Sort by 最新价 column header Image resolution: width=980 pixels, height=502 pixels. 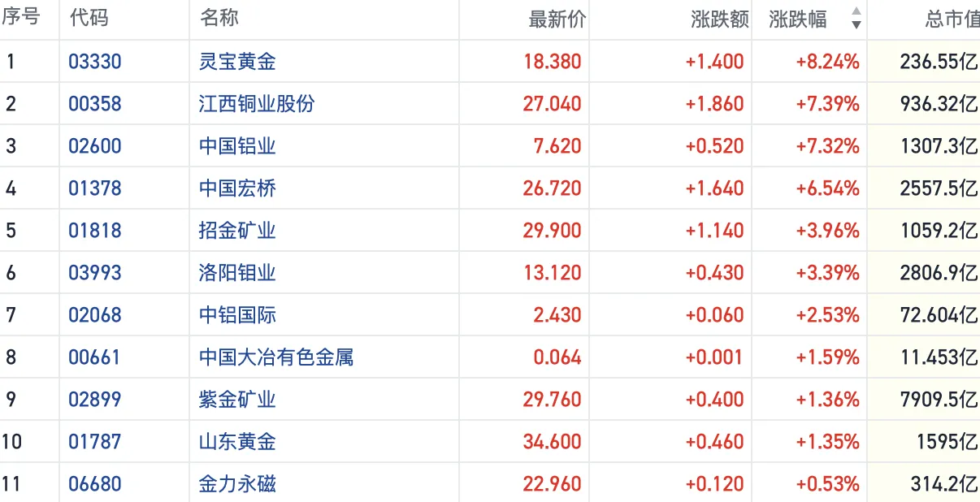click(557, 19)
